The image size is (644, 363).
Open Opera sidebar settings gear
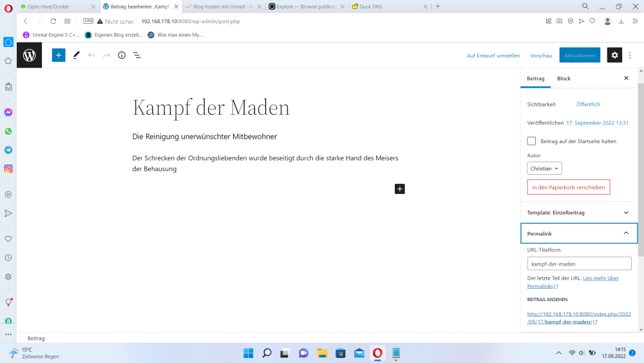click(8, 277)
